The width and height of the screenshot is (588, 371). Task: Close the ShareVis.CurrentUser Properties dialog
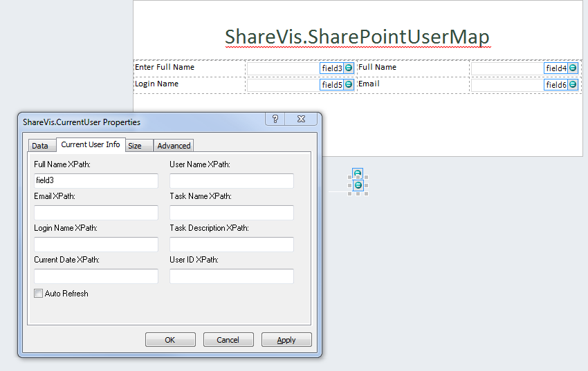click(x=301, y=119)
